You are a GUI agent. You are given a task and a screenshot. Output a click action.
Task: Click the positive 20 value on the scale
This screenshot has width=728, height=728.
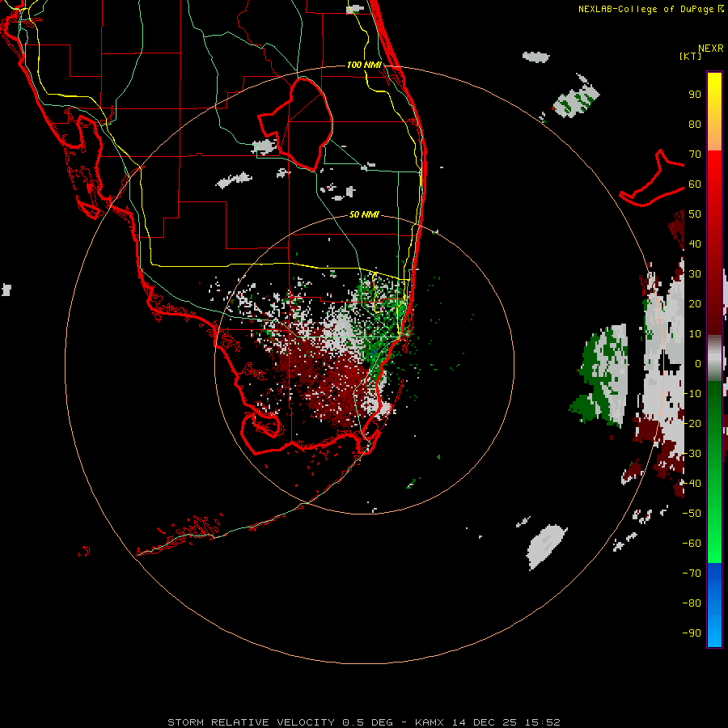pyautogui.click(x=695, y=304)
